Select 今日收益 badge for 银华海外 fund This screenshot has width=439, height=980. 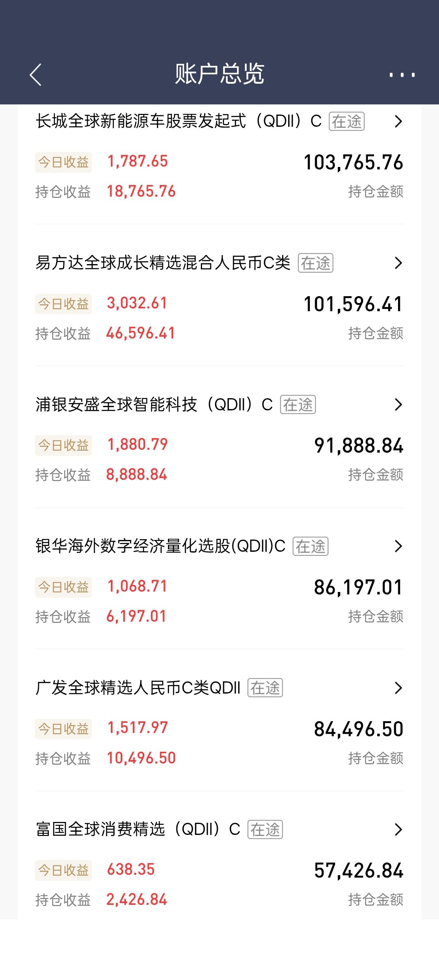click(x=63, y=587)
